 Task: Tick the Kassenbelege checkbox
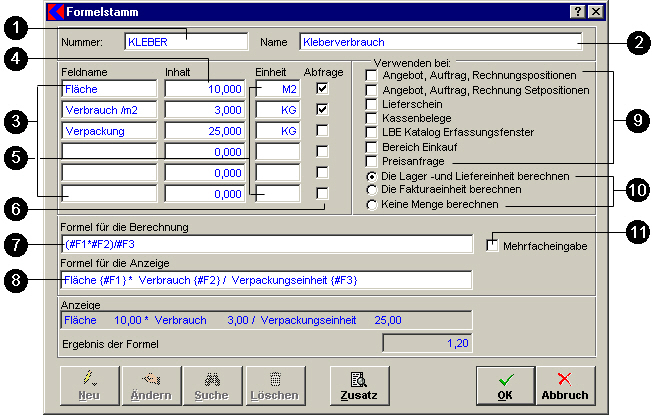(372, 118)
